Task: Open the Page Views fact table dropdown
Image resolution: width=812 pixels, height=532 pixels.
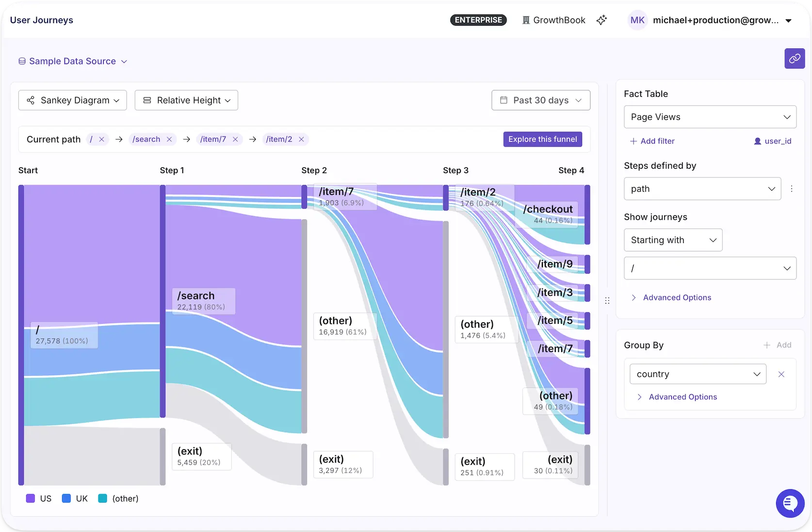Action: coord(710,117)
